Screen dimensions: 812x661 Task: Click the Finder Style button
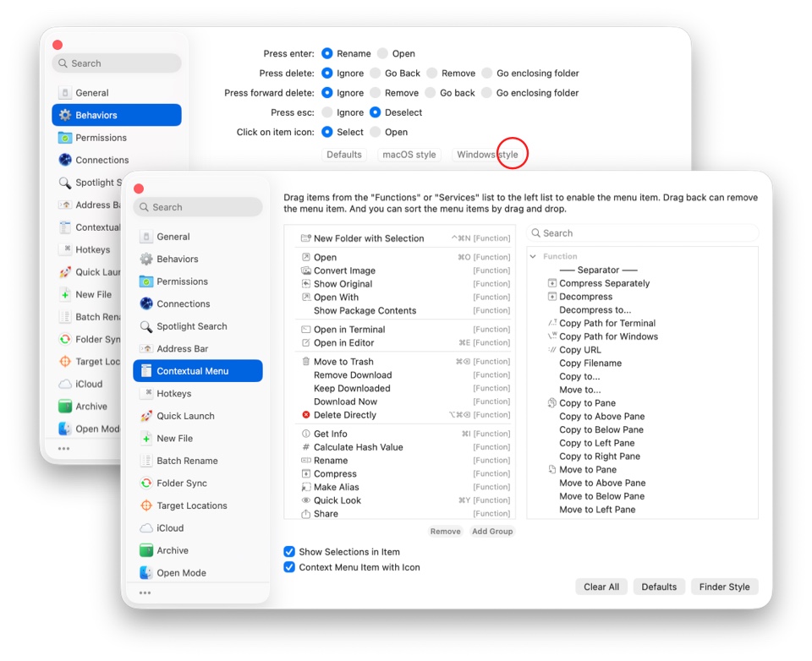click(724, 587)
